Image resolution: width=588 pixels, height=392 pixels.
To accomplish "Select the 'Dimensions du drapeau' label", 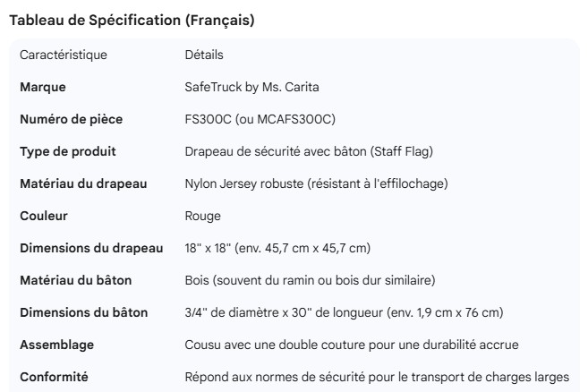I will (x=91, y=248).
